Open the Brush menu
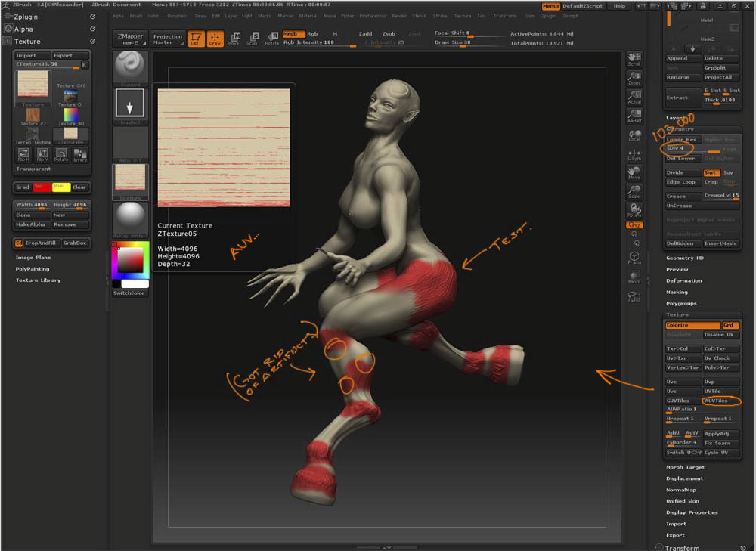 [x=136, y=16]
